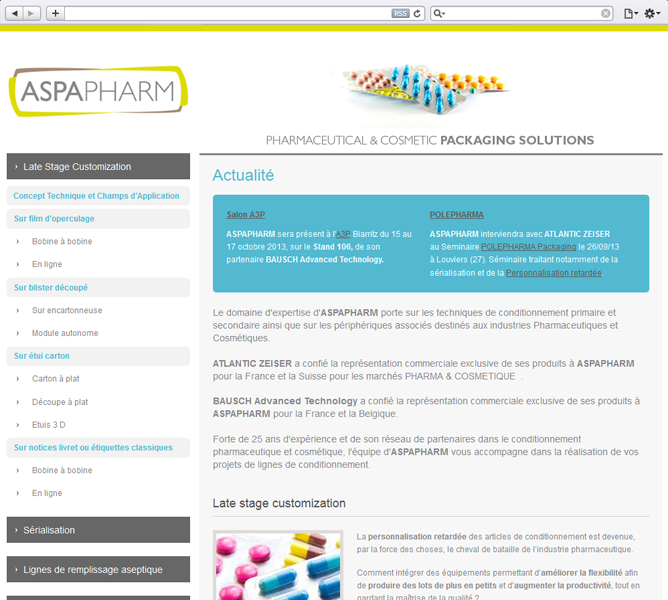The height and width of the screenshot is (600, 668).
Task: Focus the browser address bar
Action: click(228, 14)
